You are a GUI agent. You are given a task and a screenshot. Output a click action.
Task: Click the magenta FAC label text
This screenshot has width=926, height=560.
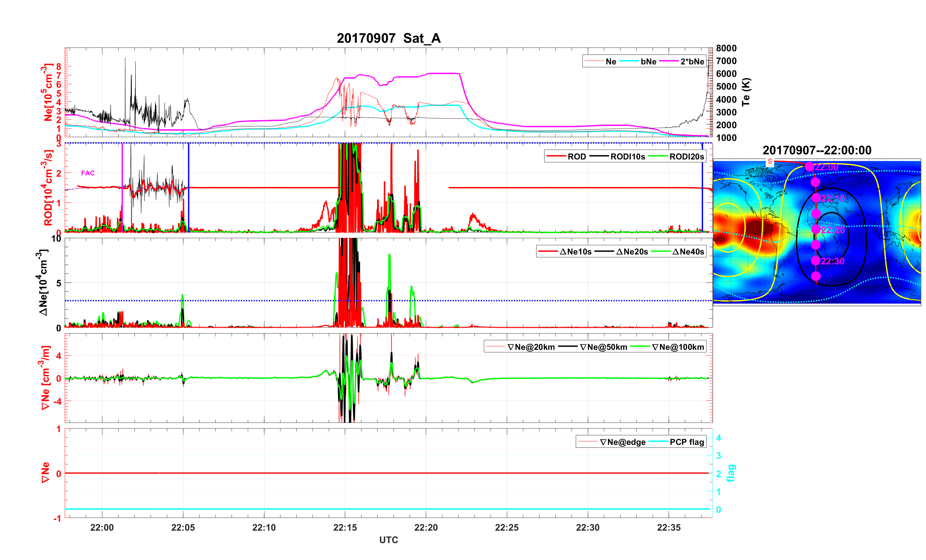88,173
